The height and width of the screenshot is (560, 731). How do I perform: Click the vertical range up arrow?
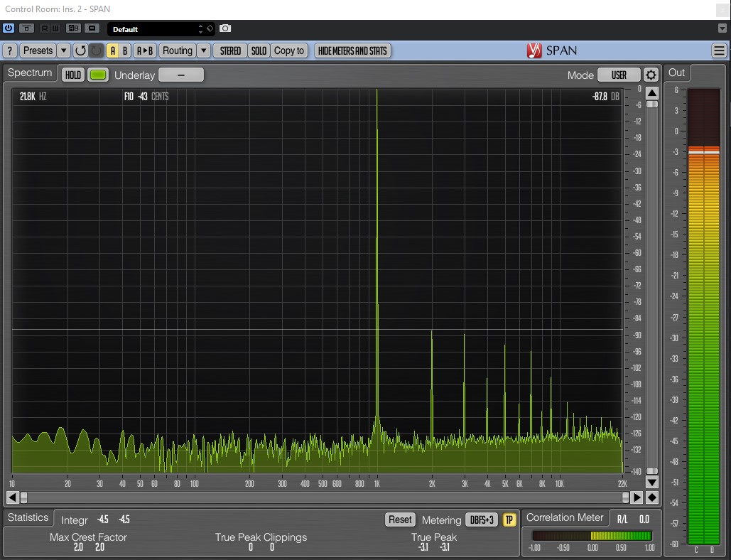651,92
